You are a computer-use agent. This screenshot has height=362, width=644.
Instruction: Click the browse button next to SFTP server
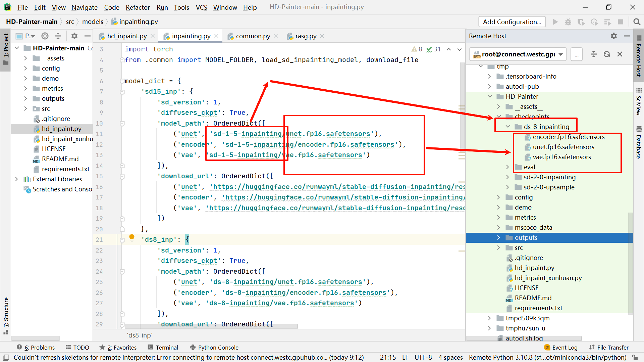pos(576,54)
